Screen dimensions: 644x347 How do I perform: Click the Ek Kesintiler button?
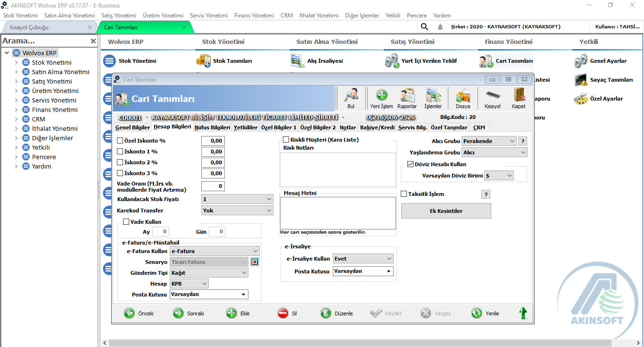click(x=446, y=210)
